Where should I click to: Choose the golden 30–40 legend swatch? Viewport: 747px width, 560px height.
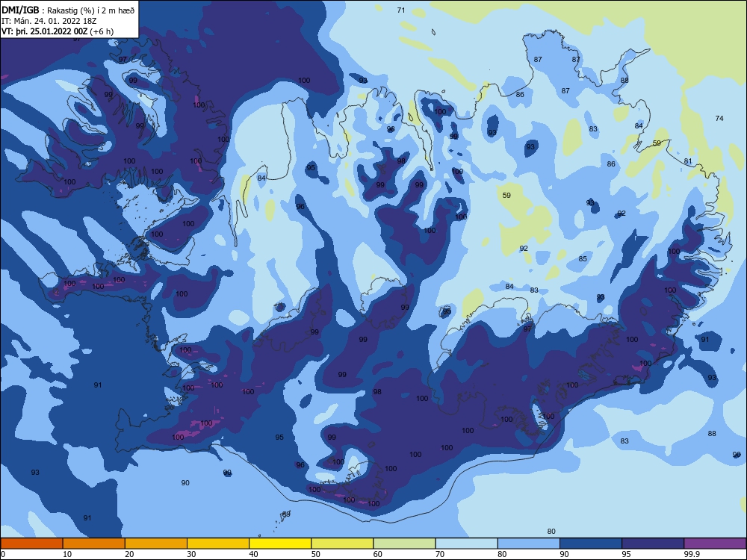218,544
